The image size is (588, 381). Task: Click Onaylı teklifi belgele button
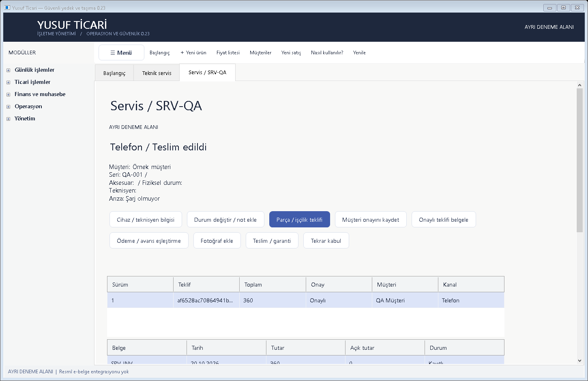click(x=444, y=220)
